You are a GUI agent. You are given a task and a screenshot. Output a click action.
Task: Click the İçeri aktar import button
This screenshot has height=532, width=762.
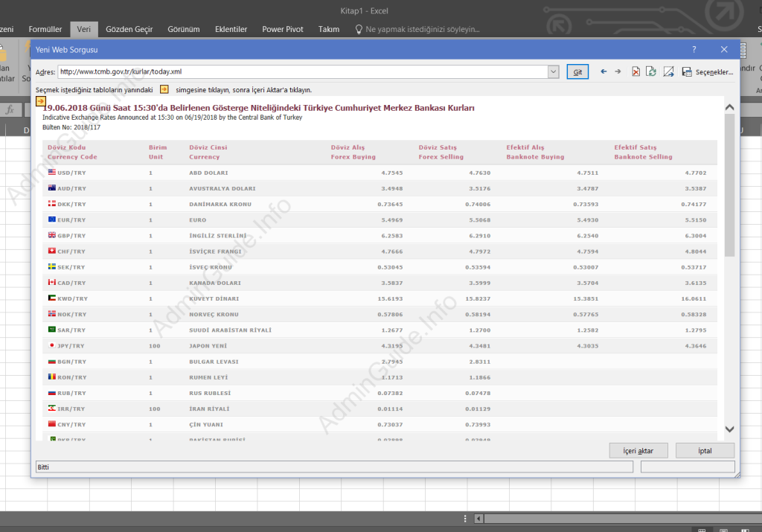(638, 451)
